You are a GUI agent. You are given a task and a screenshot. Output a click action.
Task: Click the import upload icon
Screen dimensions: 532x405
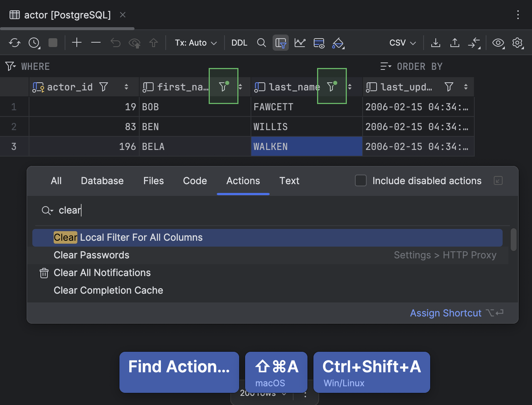[455, 43]
